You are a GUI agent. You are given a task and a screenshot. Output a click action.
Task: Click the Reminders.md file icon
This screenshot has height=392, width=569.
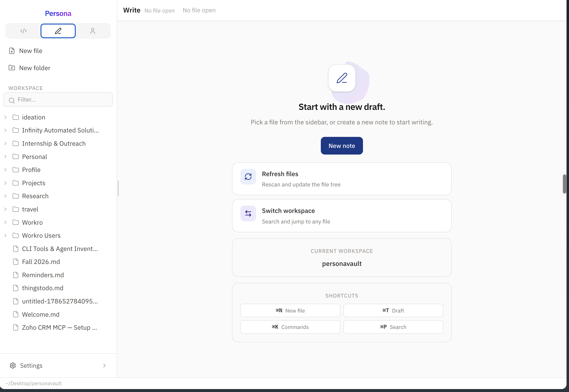pyautogui.click(x=16, y=275)
